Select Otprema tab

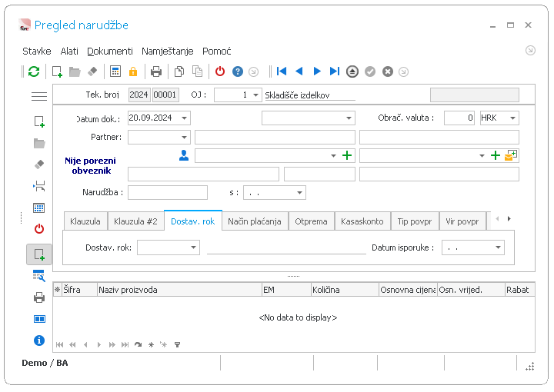click(311, 221)
